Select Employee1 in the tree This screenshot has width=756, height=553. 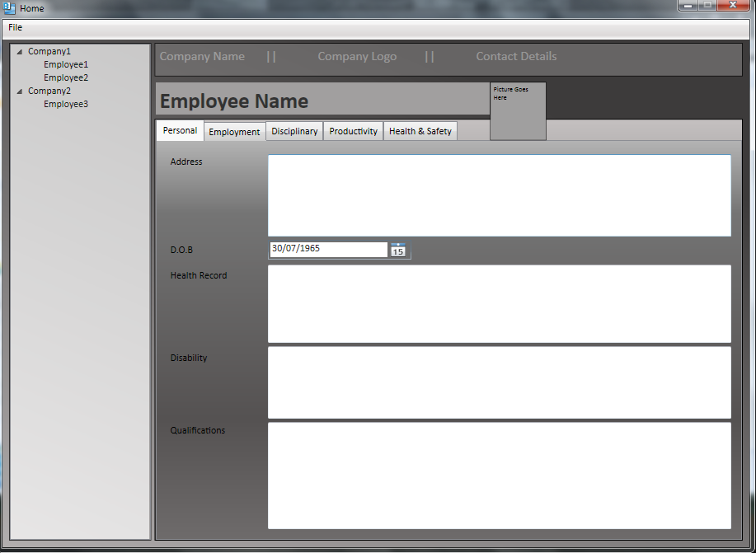(x=66, y=64)
